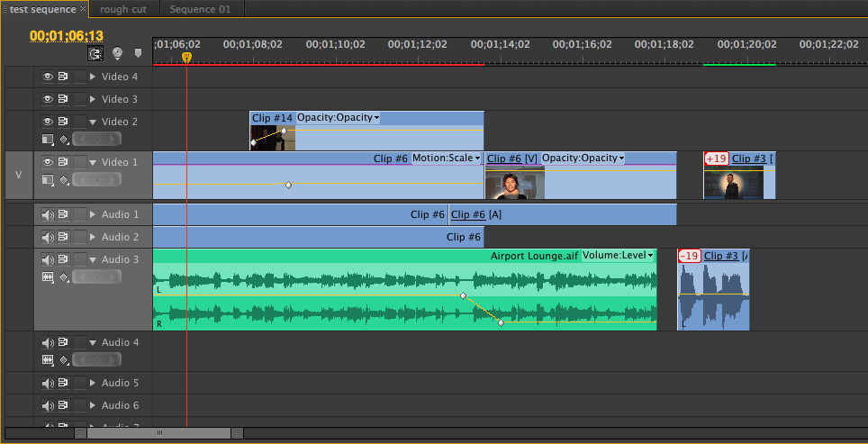Open Clip #14 Opacity:Opacity effect dropdown
Viewport: 868px width, 444px height.
tap(339, 117)
